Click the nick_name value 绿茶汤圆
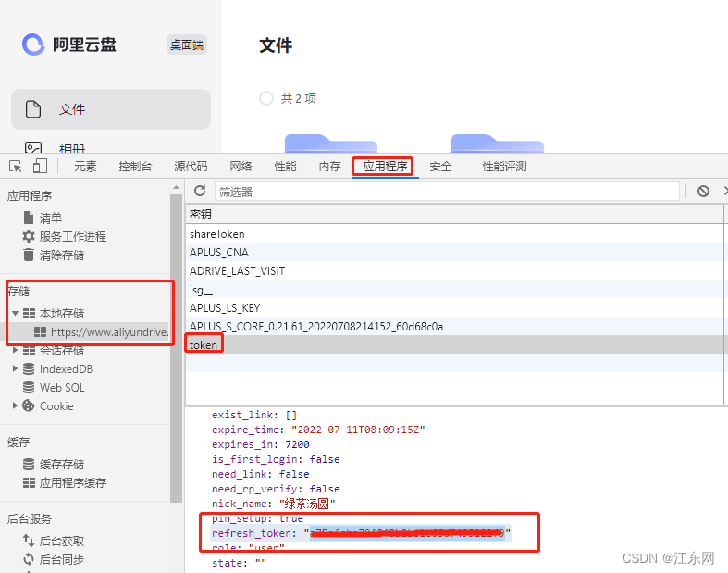The width and height of the screenshot is (728, 573). pyautogui.click(x=307, y=504)
